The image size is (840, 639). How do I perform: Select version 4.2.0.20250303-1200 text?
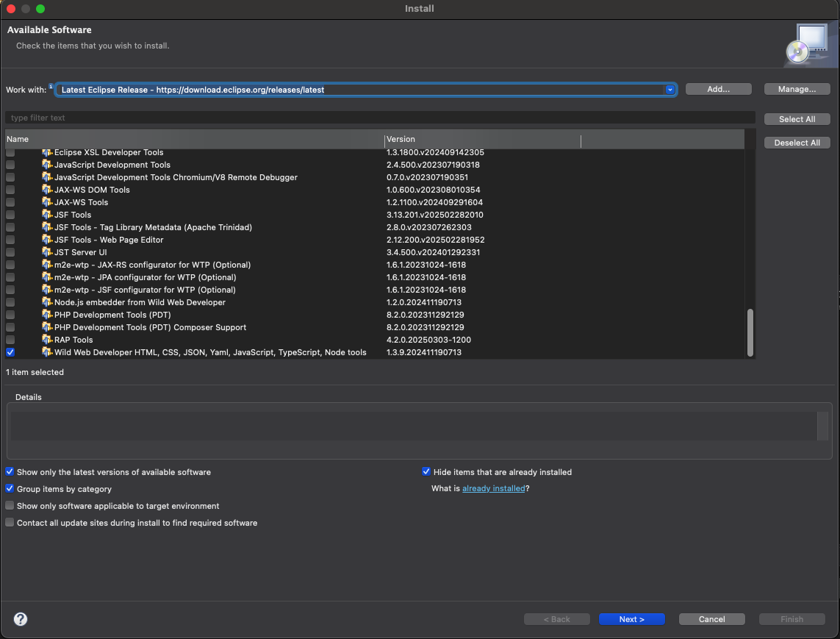point(428,340)
